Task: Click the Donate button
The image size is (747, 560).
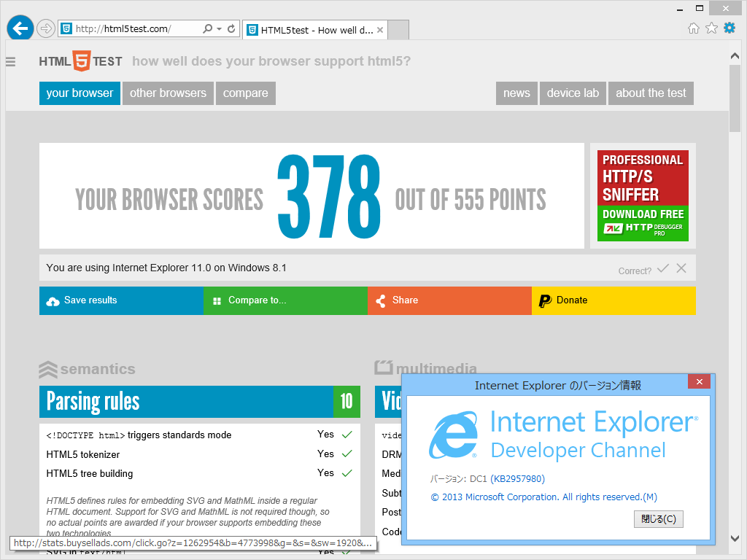Action: coord(614,300)
